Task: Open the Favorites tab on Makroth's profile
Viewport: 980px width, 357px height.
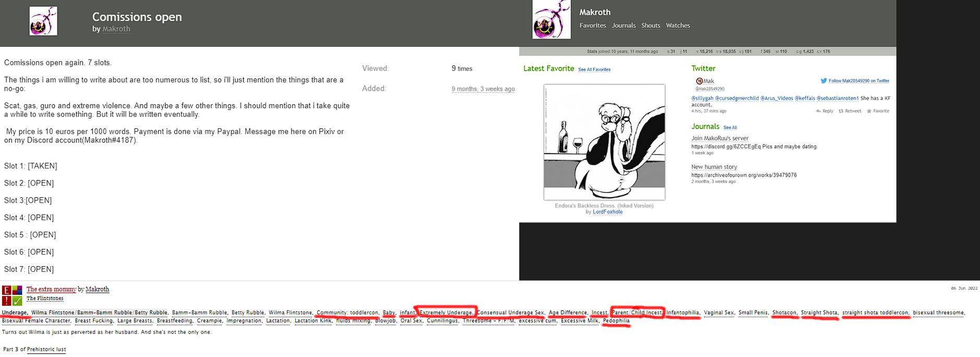Action: pos(593,26)
